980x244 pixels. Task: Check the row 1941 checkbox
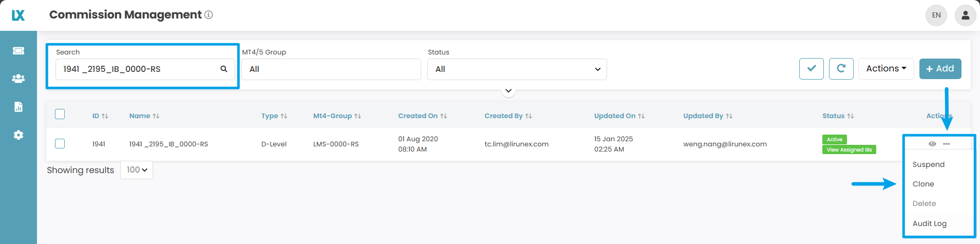pos(60,144)
